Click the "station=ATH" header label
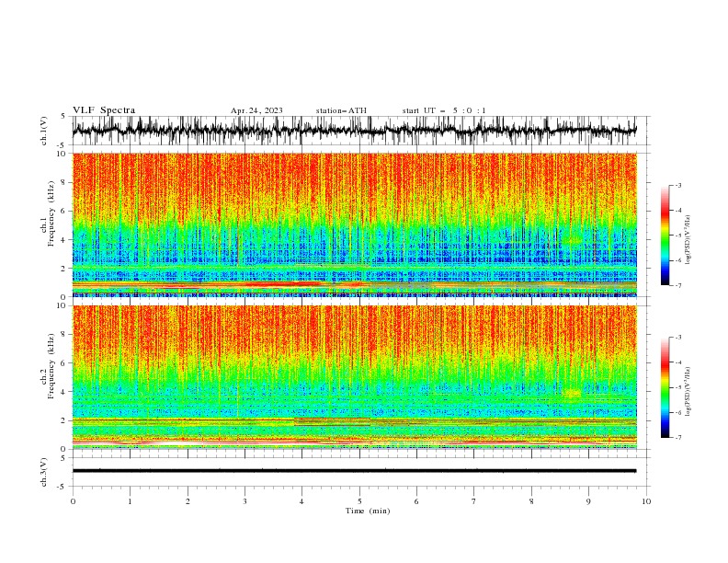Image resolution: width=728 pixels, height=563 pixels. [x=341, y=110]
